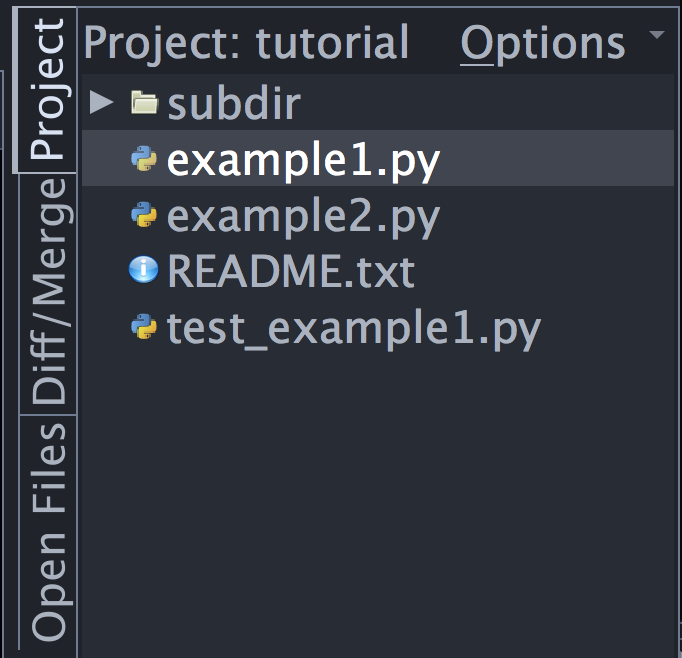The image size is (682, 658).
Task: Click the subdir folder icon
Action: click(145, 102)
